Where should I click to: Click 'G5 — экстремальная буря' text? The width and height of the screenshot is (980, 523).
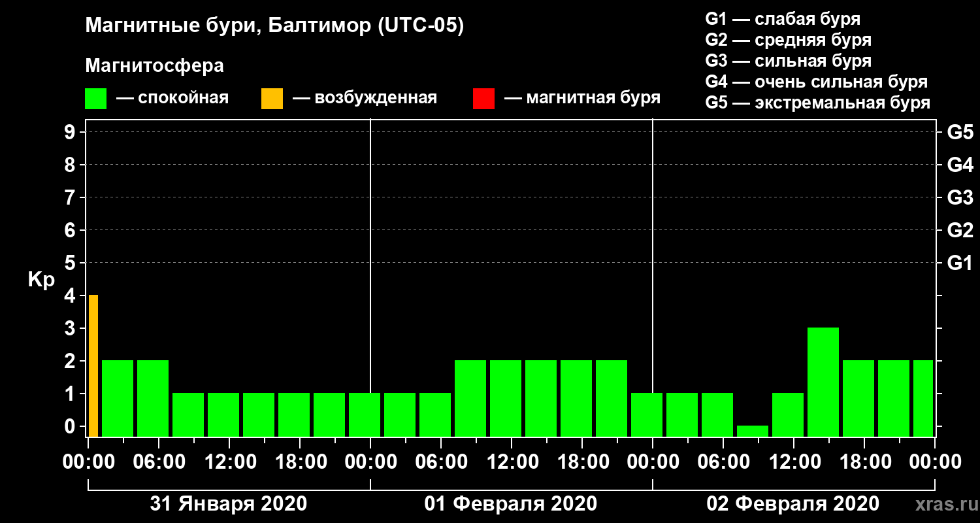click(x=818, y=103)
